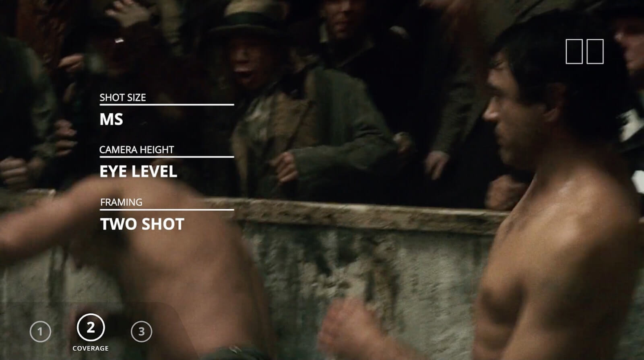
Task: Click the TWO SHOT framing value
Action: [x=142, y=224]
